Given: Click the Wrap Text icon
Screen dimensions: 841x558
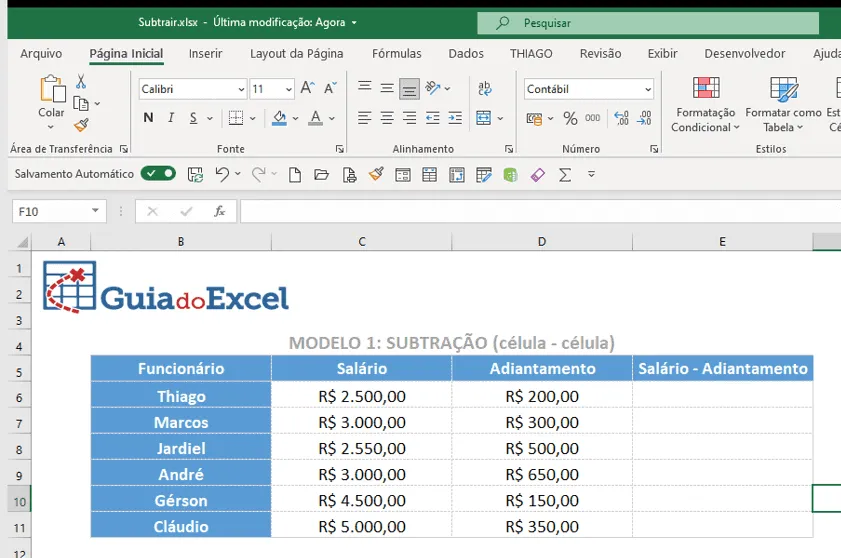Looking at the screenshot, I should [484, 88].
